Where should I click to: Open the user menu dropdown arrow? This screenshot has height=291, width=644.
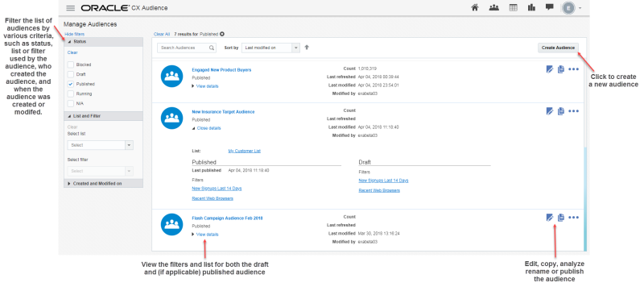(580, 8)
